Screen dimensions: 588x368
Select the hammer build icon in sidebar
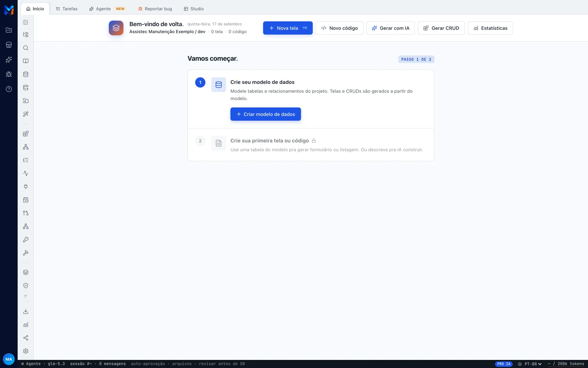click(x=26, y=253)
